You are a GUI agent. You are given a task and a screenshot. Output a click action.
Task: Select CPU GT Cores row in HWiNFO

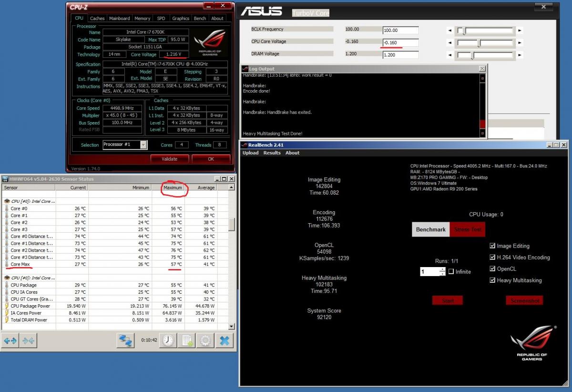click(114, 299)
